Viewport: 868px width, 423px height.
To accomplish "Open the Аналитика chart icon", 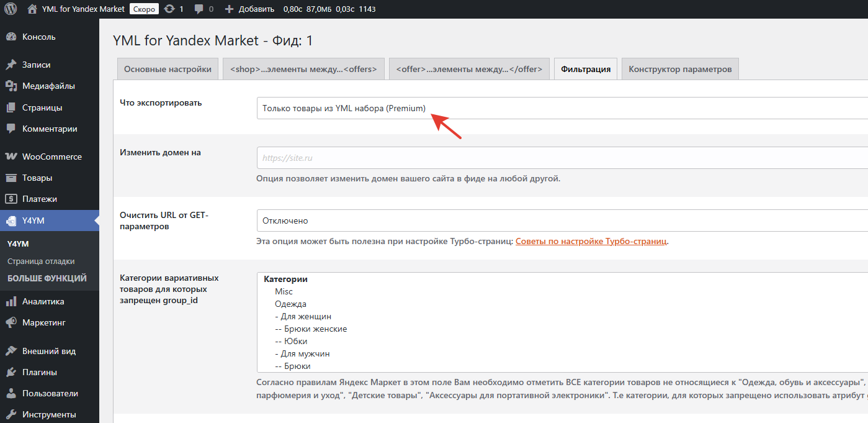I will pos(11,301).
